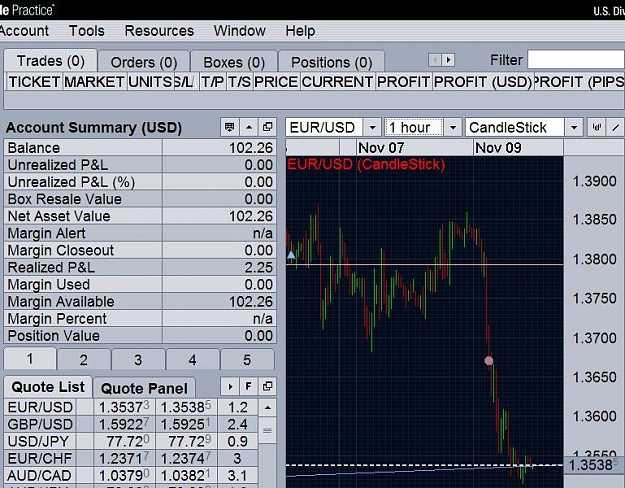
Task: Open the Tools menu
Action: point(86,31)
